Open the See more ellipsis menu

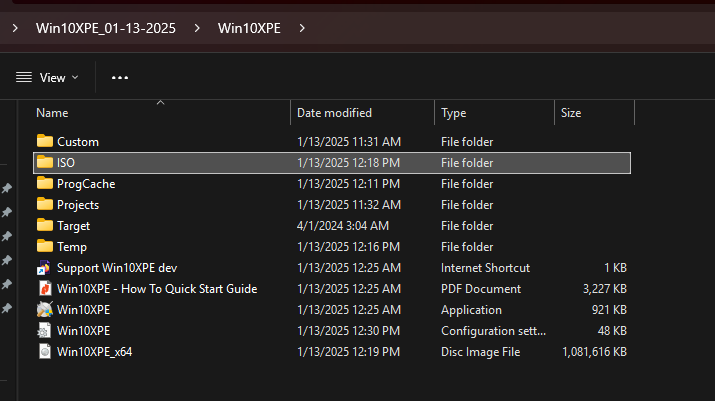(120, 77)
